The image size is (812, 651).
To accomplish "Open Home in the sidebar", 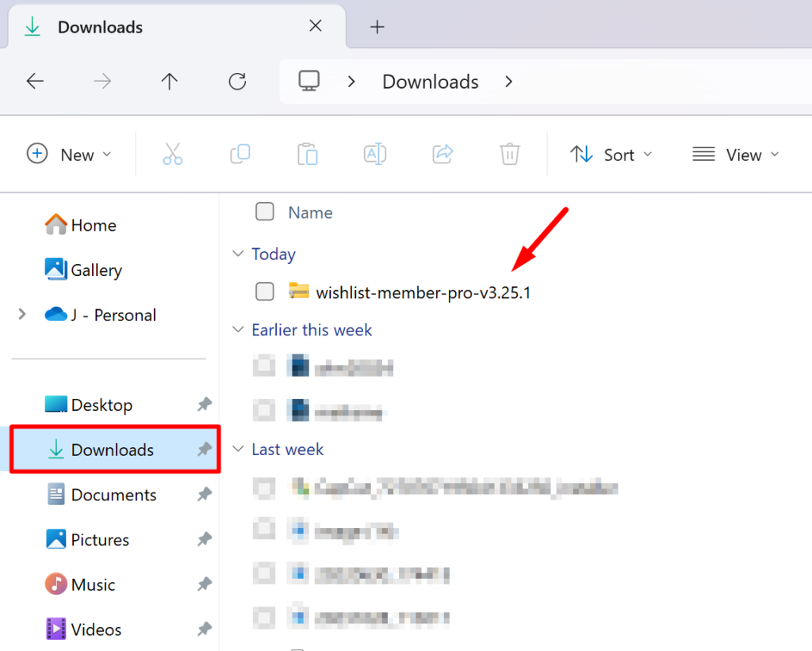I will click(81, 224).
